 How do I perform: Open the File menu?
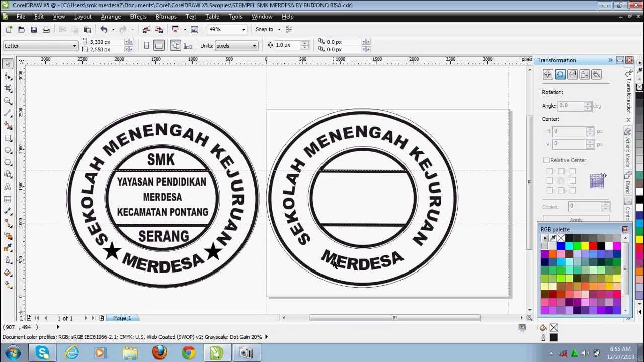click(21, 17)
